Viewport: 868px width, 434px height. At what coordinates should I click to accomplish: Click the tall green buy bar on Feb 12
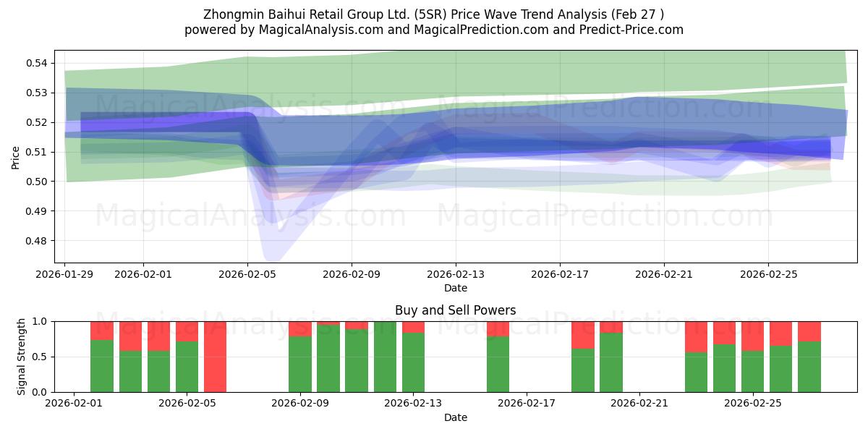click(385, 357)
